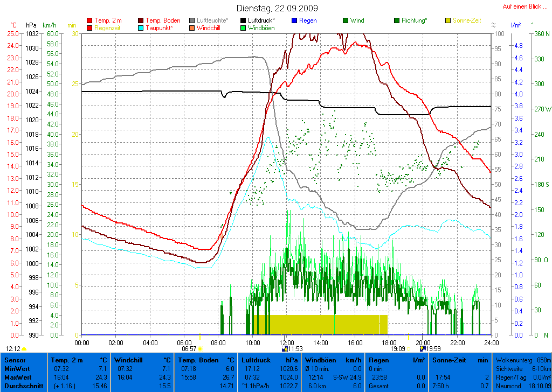
Task: Click the dark red Temp. Boden legend square
Action: [141, 21]
